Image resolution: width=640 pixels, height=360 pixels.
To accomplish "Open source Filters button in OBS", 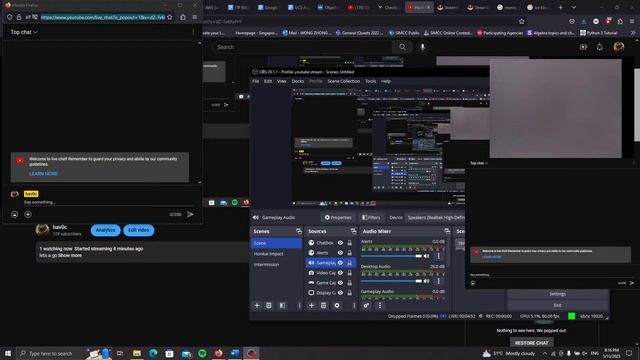I will (371, 218).
